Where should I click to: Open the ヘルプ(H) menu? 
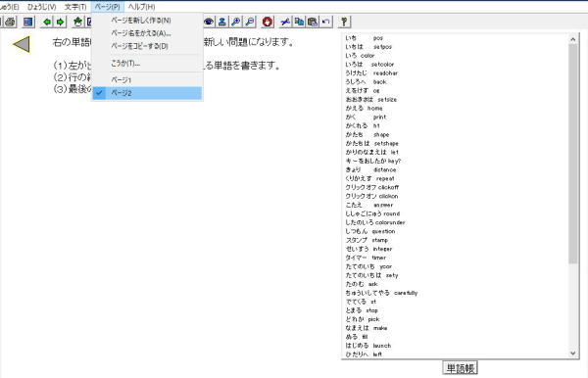[x=141, y=7]
